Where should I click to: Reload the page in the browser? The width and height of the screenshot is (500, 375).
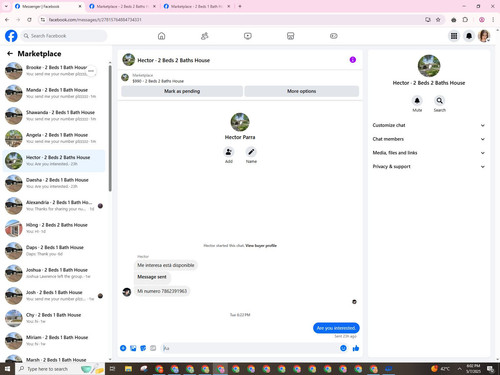29,20
